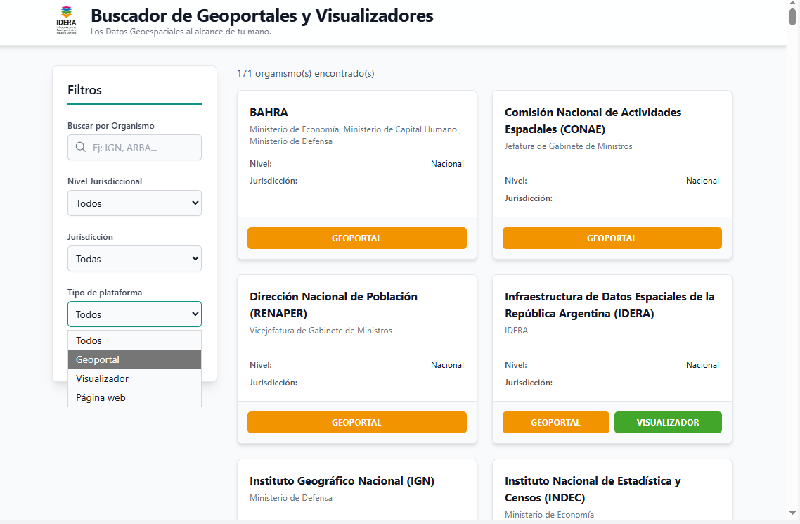Open the BAHRA Geoportal button
The image size is (800, 524).
357,238
